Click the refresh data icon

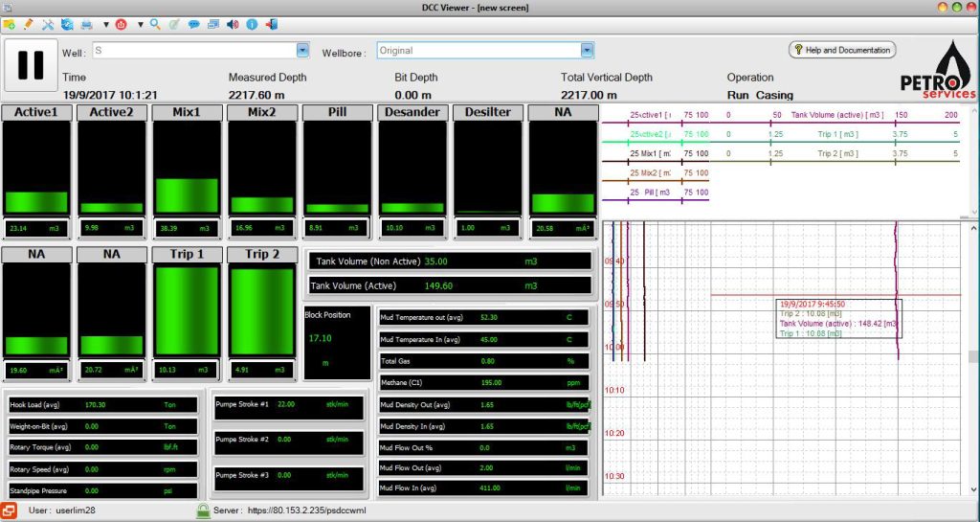[x=67, y=23]
